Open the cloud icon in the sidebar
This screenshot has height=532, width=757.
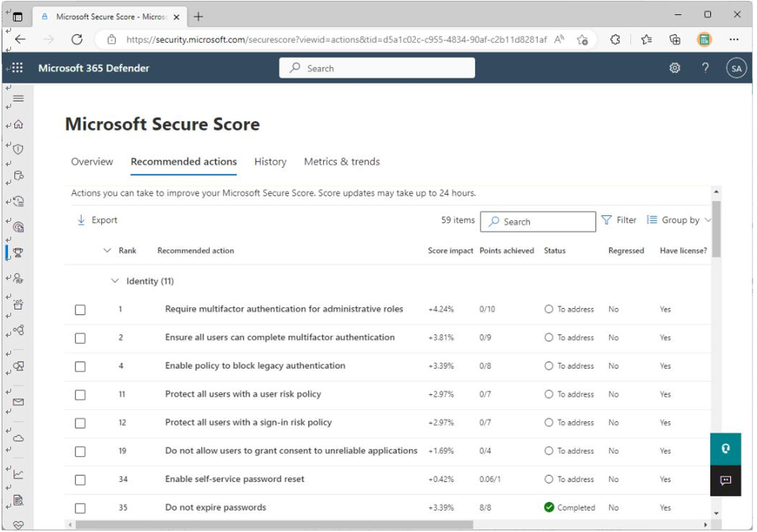[18, 438]
